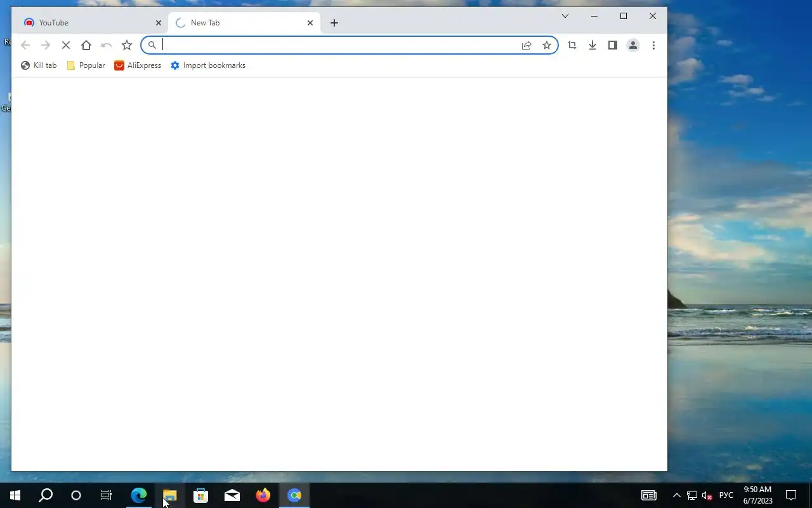Toggle the browser side panel
Image resolution: width=812 pixels, height=508 pixels.
click(x=613, y=45)
